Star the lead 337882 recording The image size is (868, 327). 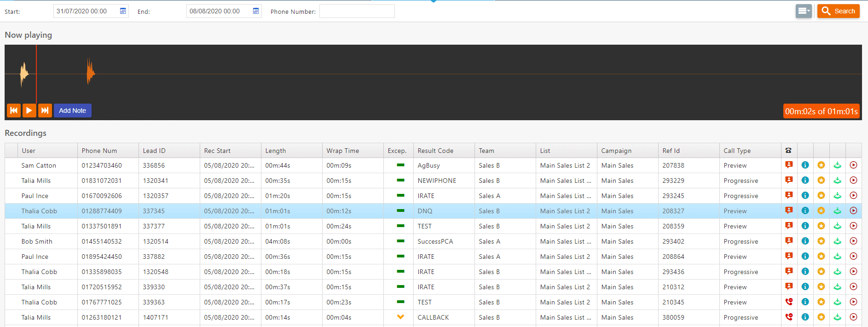(821, 256)
